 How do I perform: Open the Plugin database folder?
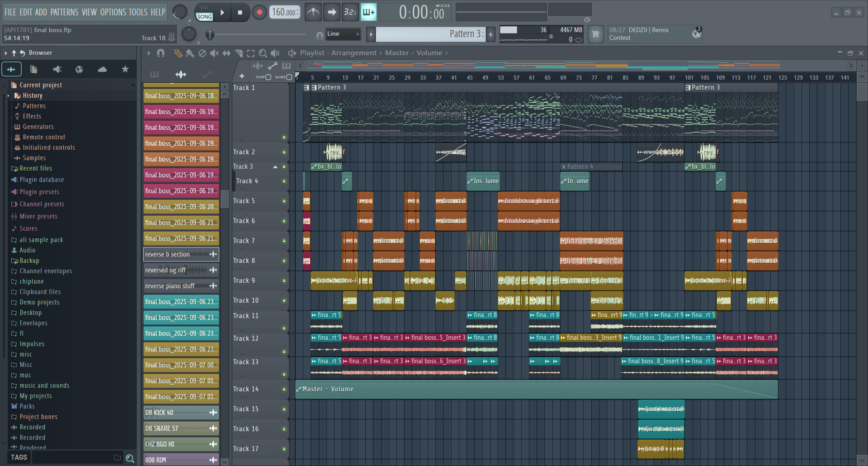coord(42,180)
